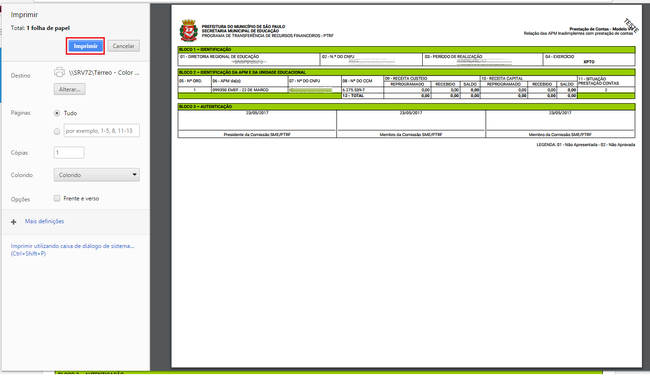Select the Tudo pages radio button
This screenshot has height=376, width=650.
[x=57, y=113]
